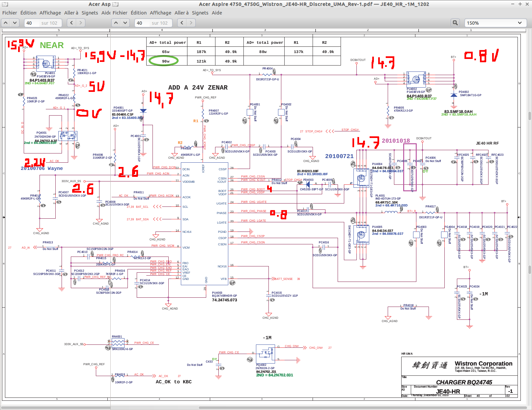Open Signets menu in front window
The width and height of the screenshot is (532, 410).
point(200,13)
